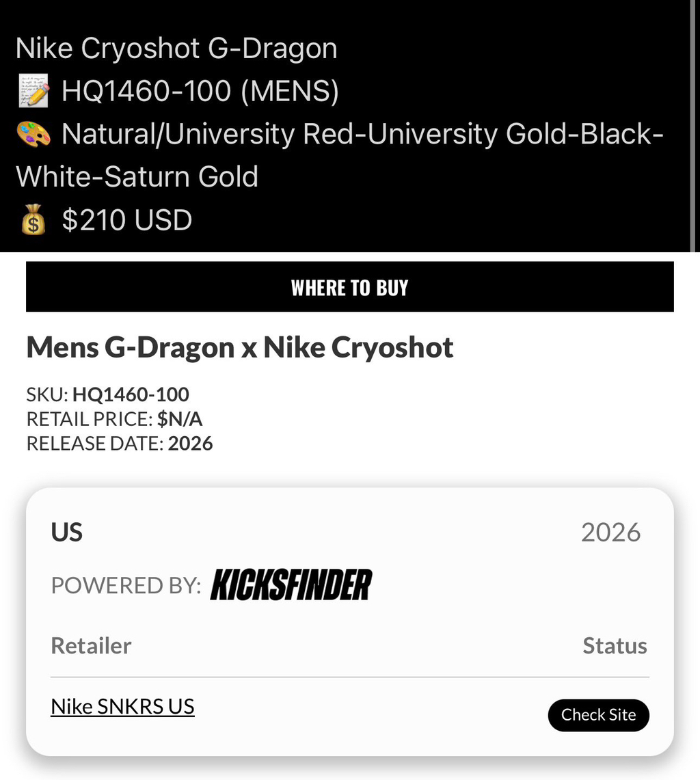Click the money bag emoji icon
The width and height of the screenshot is (700, 780).
tap(33, 219)
